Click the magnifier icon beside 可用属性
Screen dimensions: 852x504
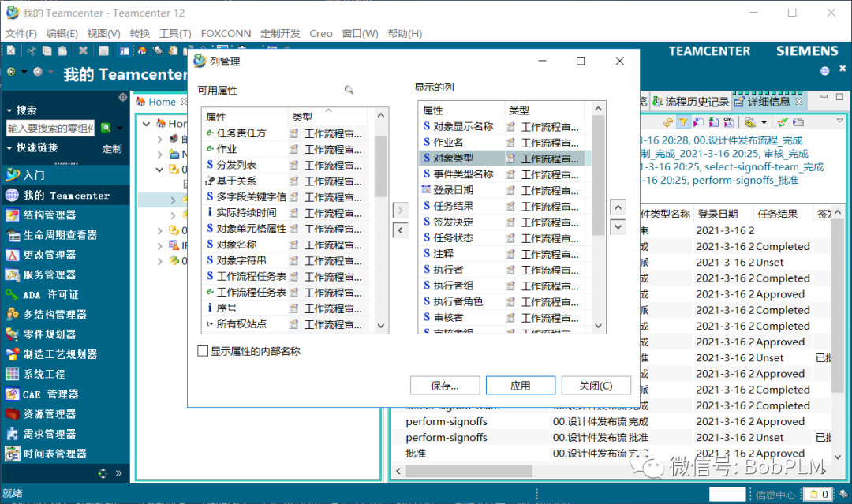(x=349, y=90)
